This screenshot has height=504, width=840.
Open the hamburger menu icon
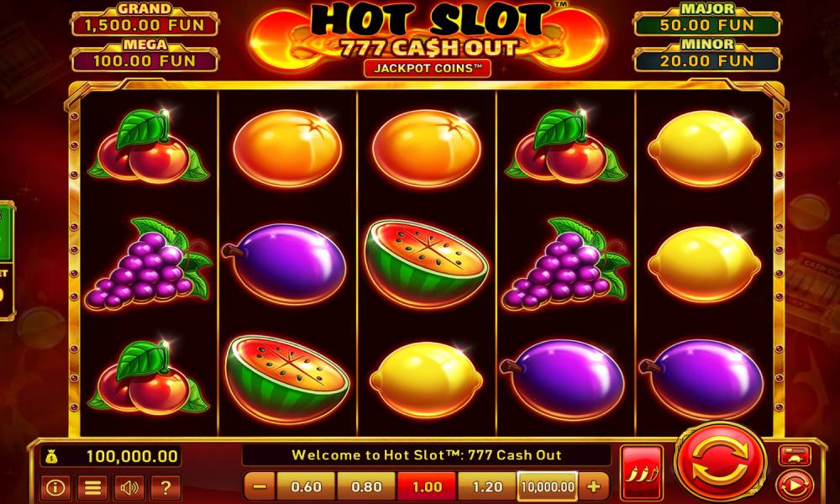click(92, 487)
